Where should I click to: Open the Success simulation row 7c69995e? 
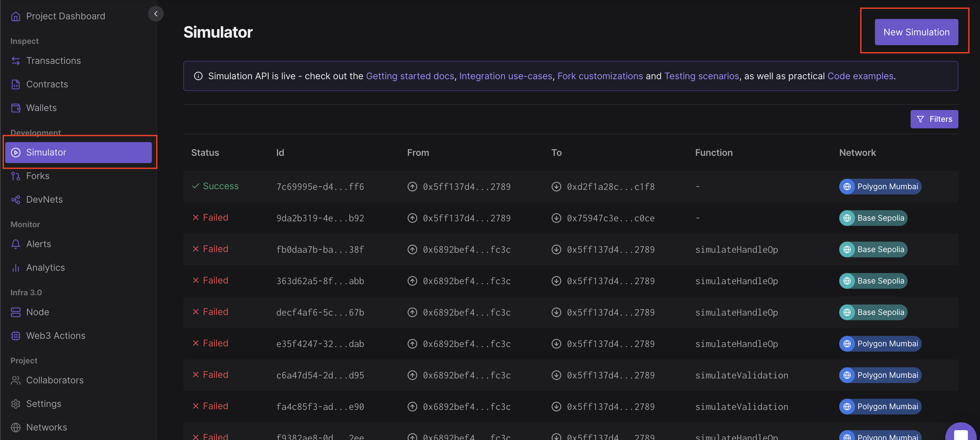click(x=319, y=187)
